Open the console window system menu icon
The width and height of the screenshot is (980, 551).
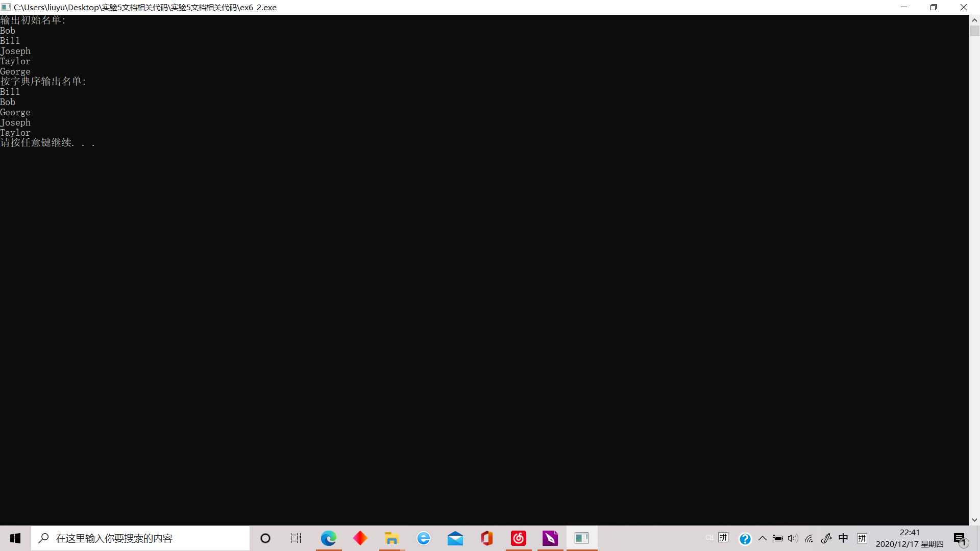point(6,7)
